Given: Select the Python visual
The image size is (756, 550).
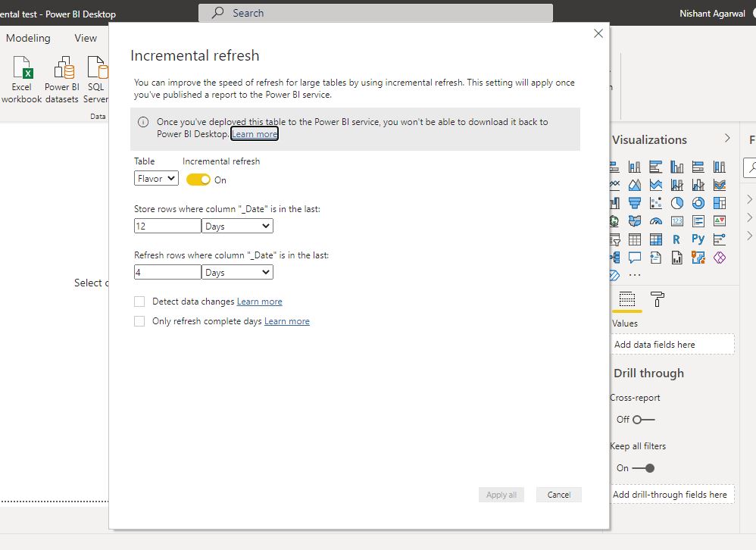Looking at the screenshot, I should tap(698, 239).
